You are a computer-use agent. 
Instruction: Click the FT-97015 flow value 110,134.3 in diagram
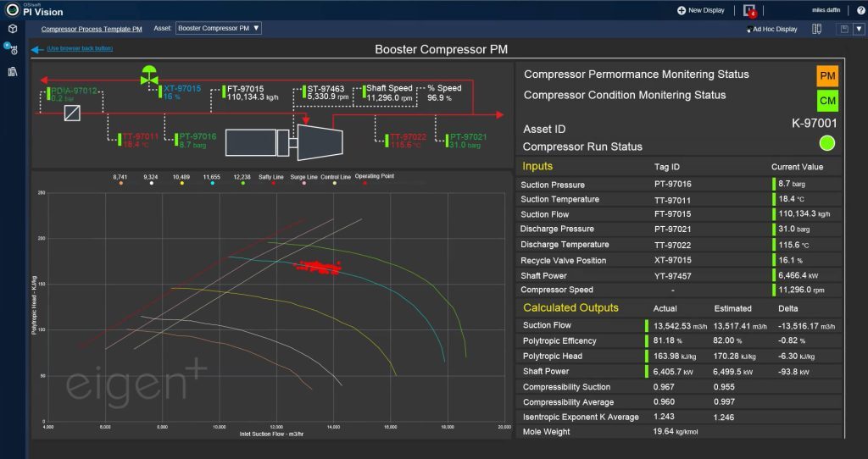[x=253, y=97]
